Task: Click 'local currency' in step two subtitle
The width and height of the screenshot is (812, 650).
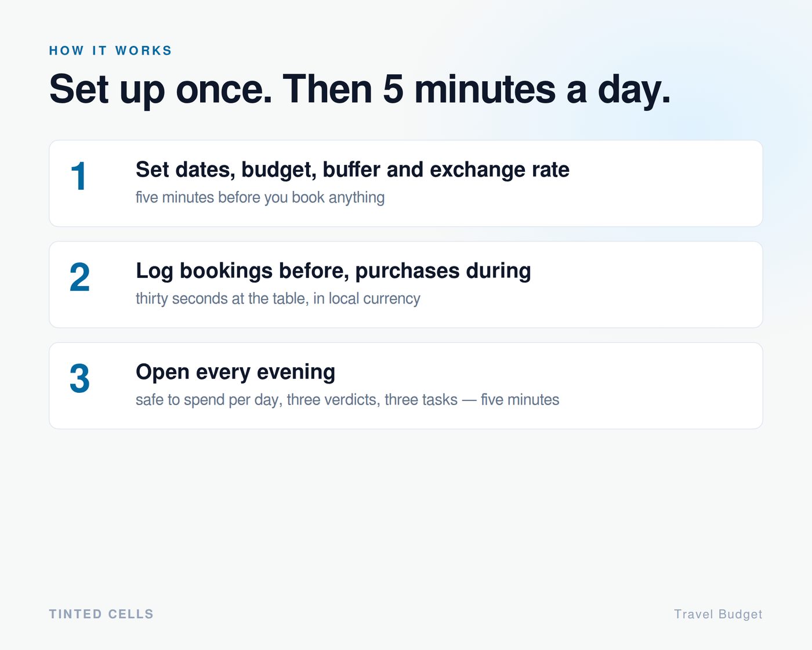Action: (374, 298)
